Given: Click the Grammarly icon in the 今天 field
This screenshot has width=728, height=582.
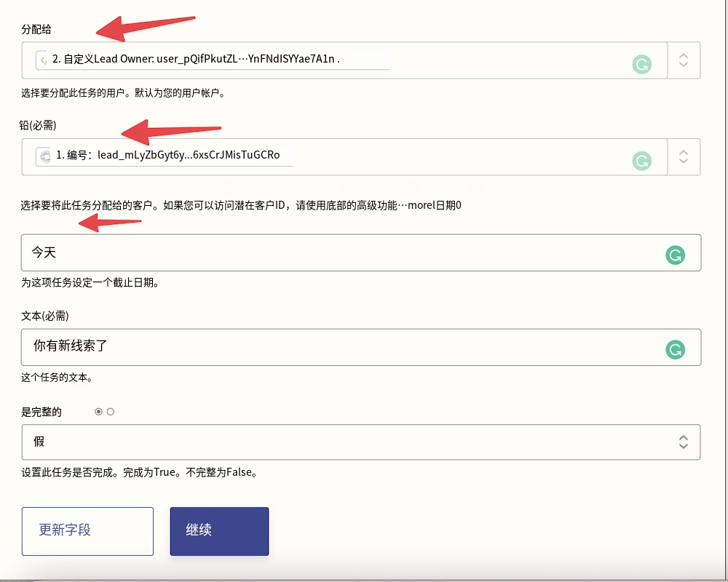Looking at the screenshot, I should click(x=675, y=255).
